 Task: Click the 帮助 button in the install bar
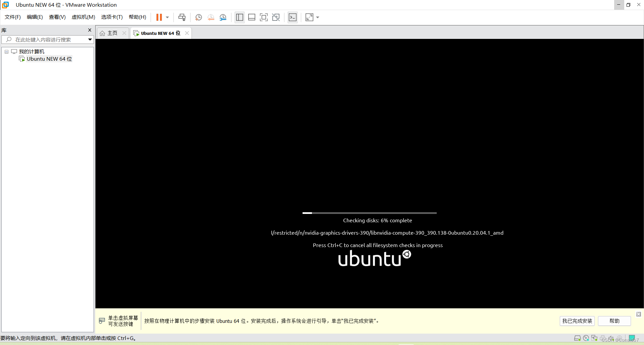click(614, 321)
